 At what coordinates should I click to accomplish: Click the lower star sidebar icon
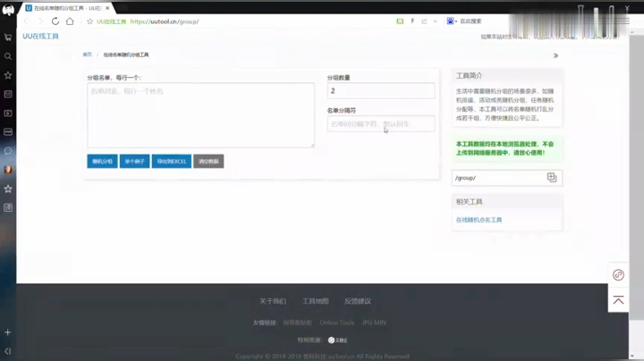8,189
